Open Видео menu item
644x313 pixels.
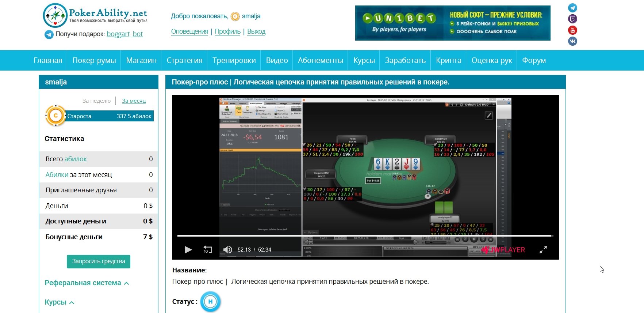(x=277, y=60)
